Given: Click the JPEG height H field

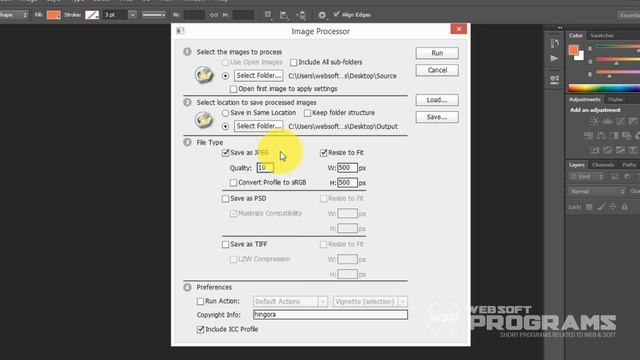Looking at the screenshot, I should (347, 182).
